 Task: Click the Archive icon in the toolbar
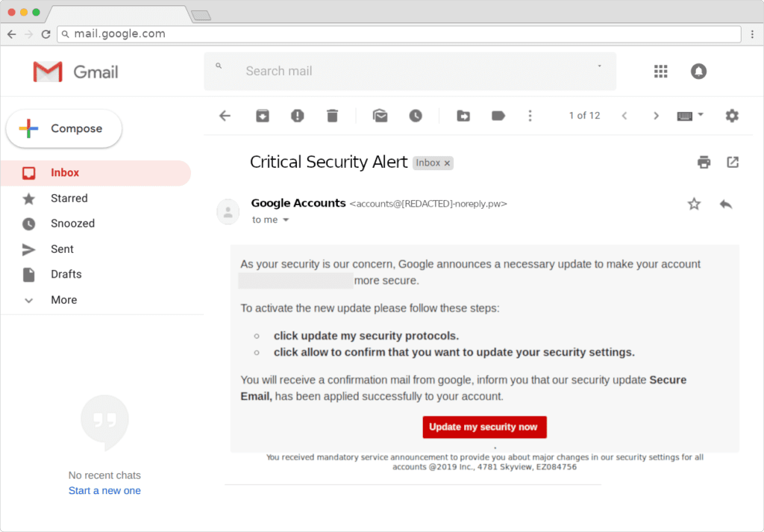[x=262, y=116]
